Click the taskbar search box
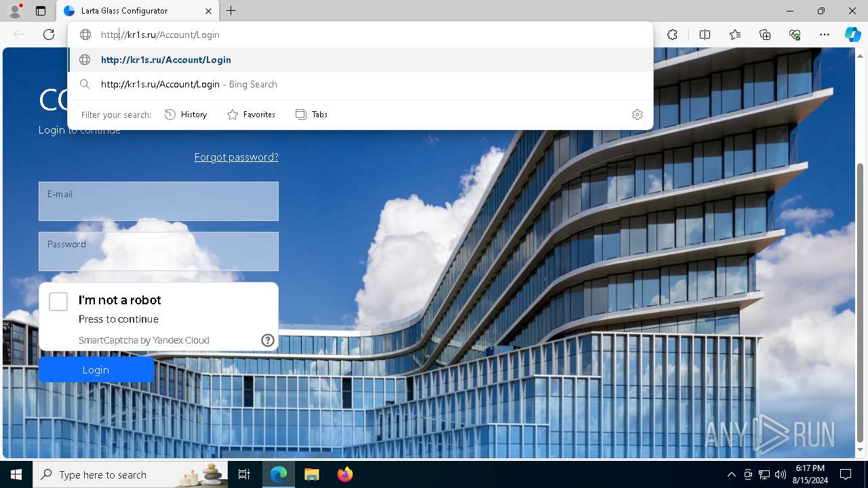 pyautogui.click(x=131, y=474)
